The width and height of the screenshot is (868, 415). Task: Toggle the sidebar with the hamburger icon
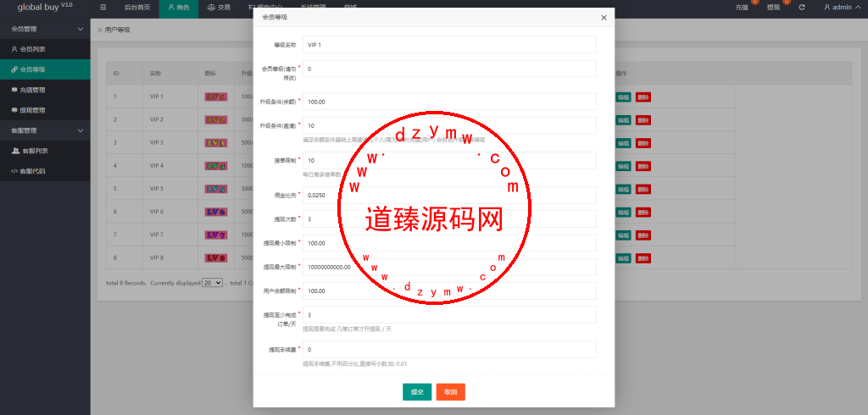(x=103, y=7)
